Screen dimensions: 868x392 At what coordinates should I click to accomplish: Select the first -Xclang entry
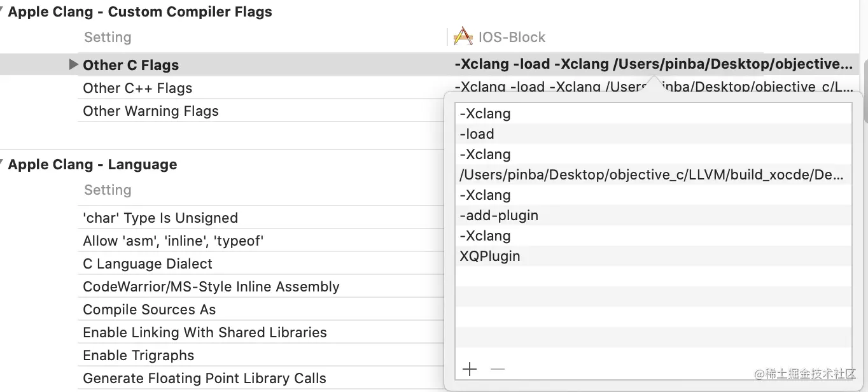[485, 114]
